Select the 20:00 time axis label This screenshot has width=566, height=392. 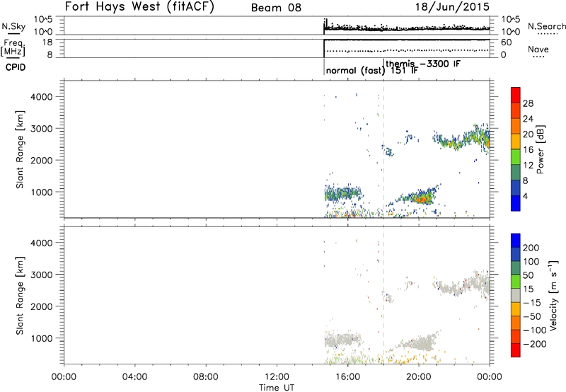point(418,377)
